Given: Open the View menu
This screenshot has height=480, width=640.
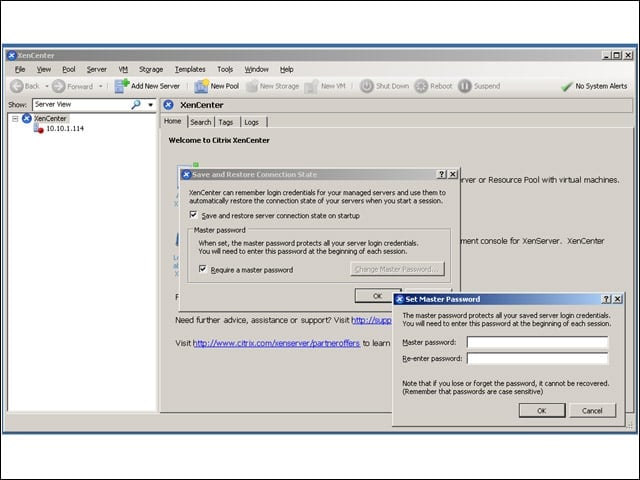Looking at the screenshot, I should 44,69.
